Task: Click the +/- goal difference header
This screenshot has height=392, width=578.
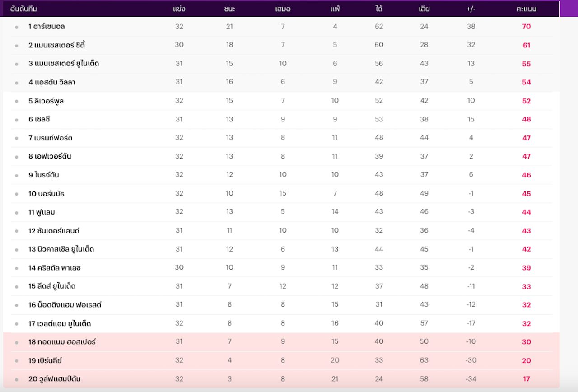Action: pyautogui.click(x=471, y=9)
